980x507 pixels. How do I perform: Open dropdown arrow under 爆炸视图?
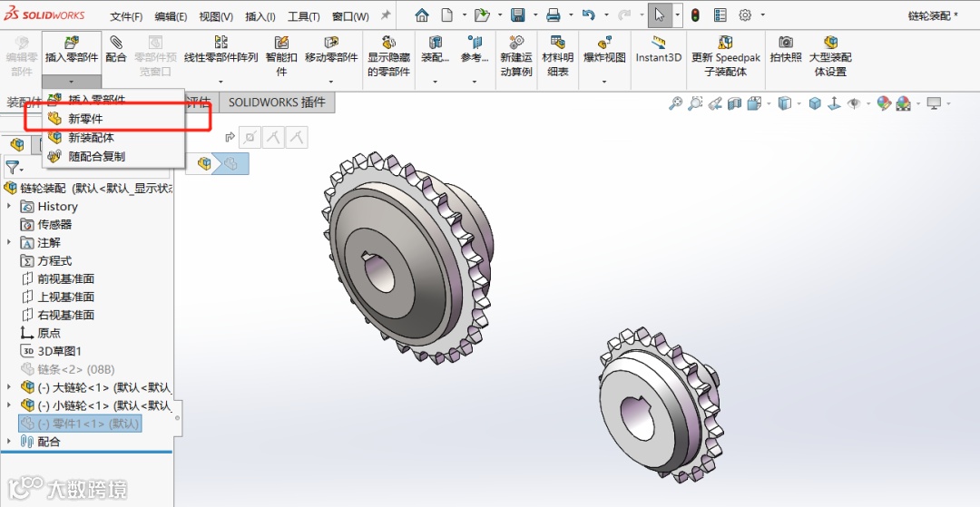coord(604,82)
